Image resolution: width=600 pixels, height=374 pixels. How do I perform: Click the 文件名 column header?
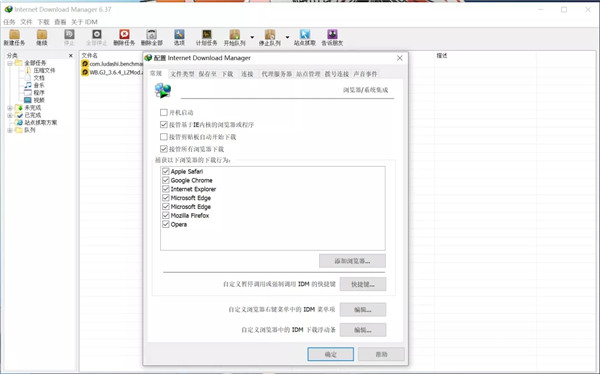tap(90, 56)
